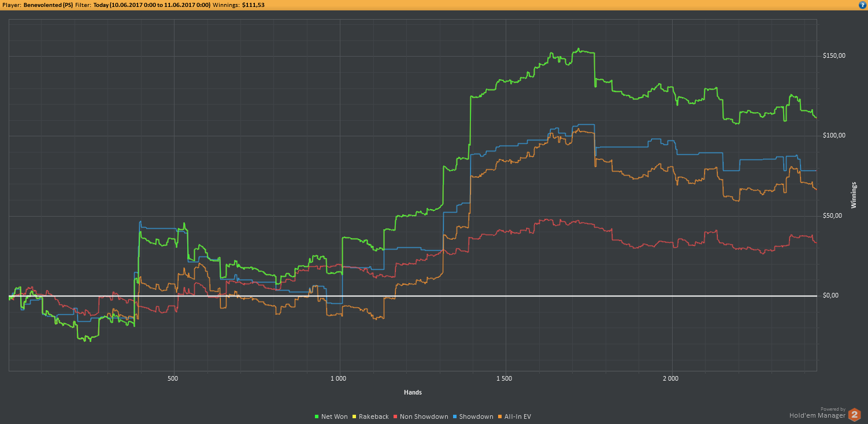868x424 pixels.
Task: Open the help question mark icon
Action: [862, 5]
